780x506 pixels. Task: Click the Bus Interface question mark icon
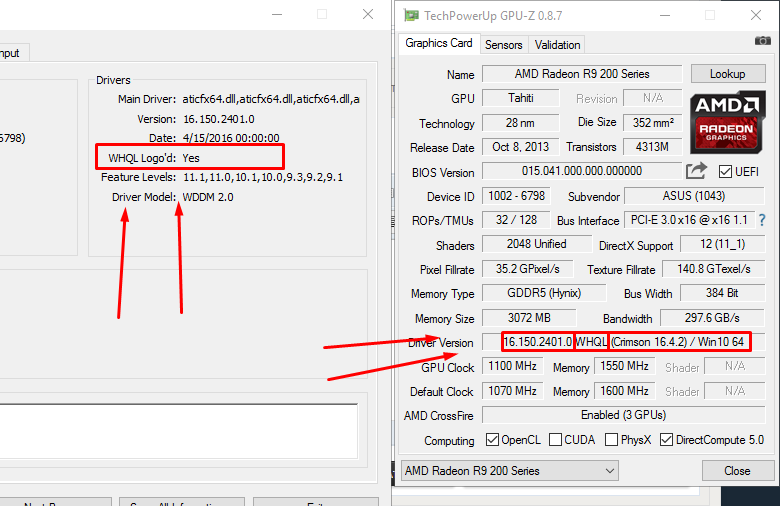click(x=762, y=220)
